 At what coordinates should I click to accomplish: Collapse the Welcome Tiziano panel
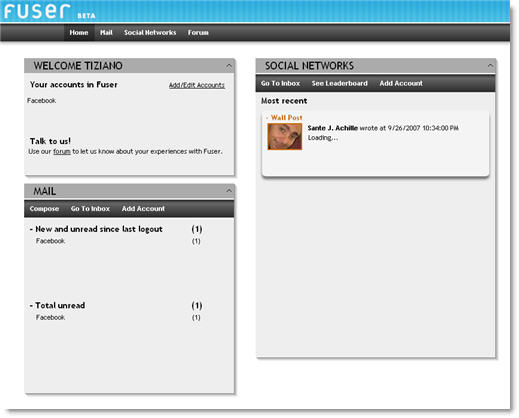[229, 66]
